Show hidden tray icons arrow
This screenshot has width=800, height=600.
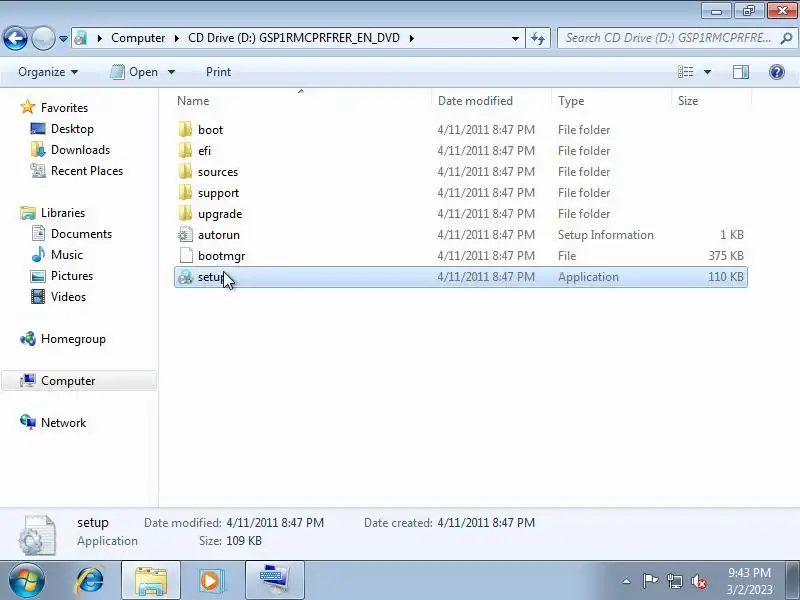(627, 581)
